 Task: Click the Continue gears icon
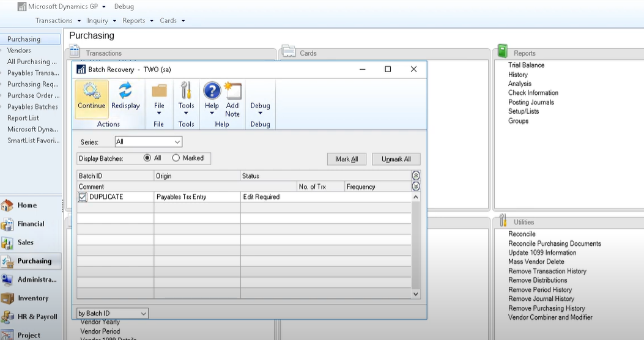tap(92, 92)
